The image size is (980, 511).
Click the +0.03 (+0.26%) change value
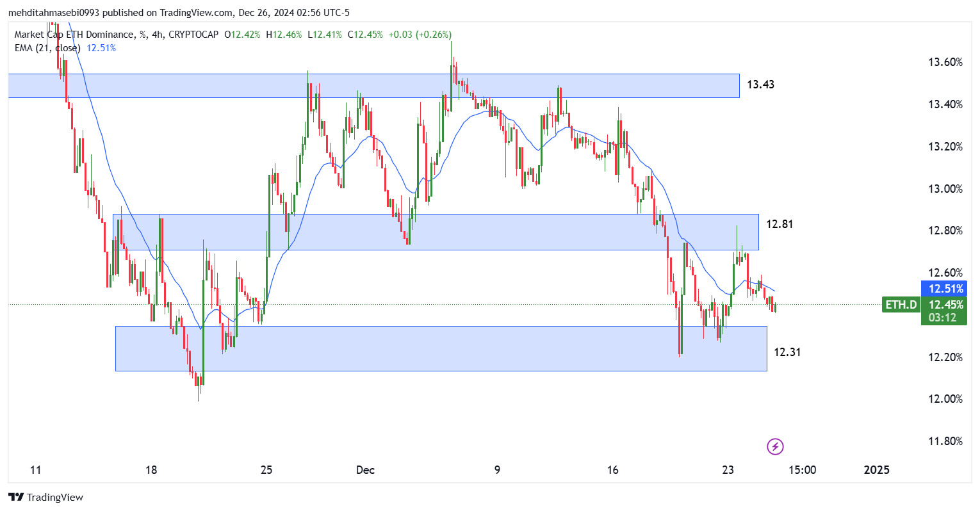click(x=420, y=35)
